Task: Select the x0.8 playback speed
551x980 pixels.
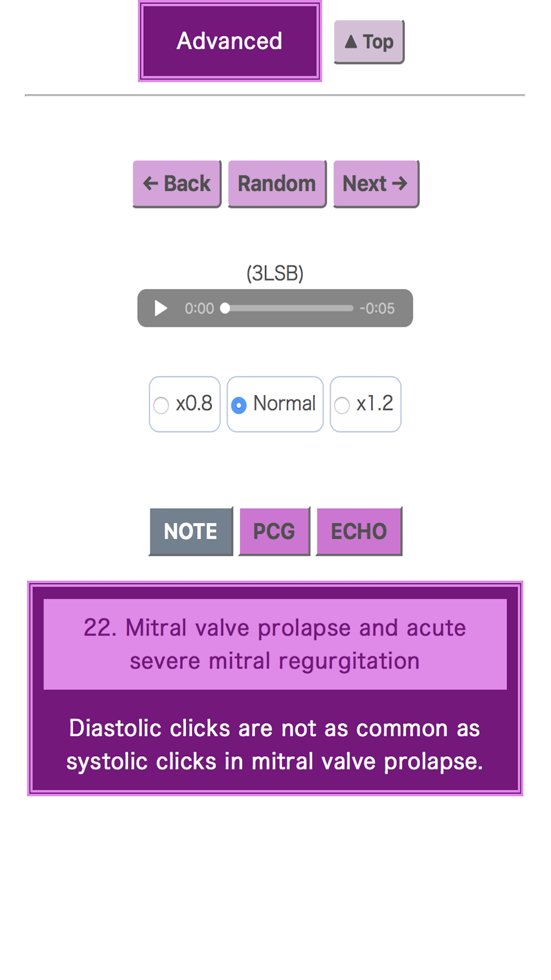Action: (161, 405)
